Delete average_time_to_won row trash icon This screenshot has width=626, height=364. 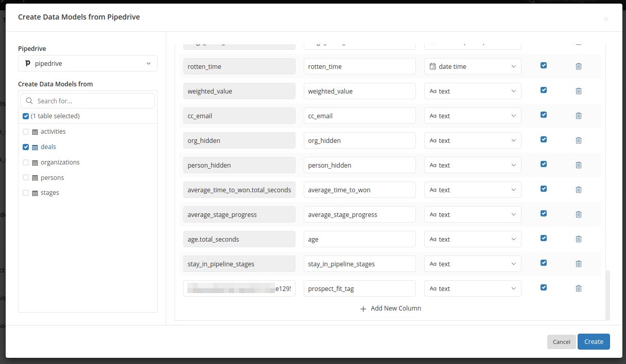(x=578, y=190)
